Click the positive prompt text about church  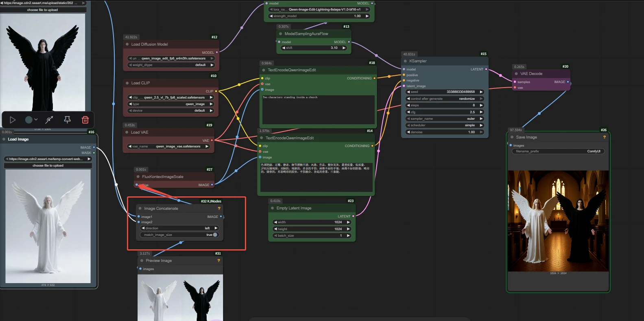pos(318,109)
